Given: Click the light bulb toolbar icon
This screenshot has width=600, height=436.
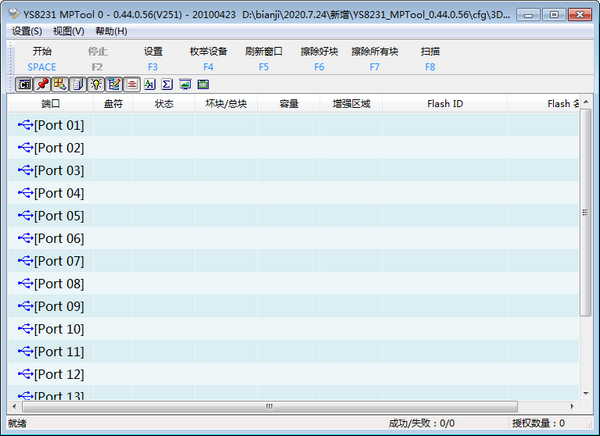Looking at the screenshot, I should click(x=96, y=84).
